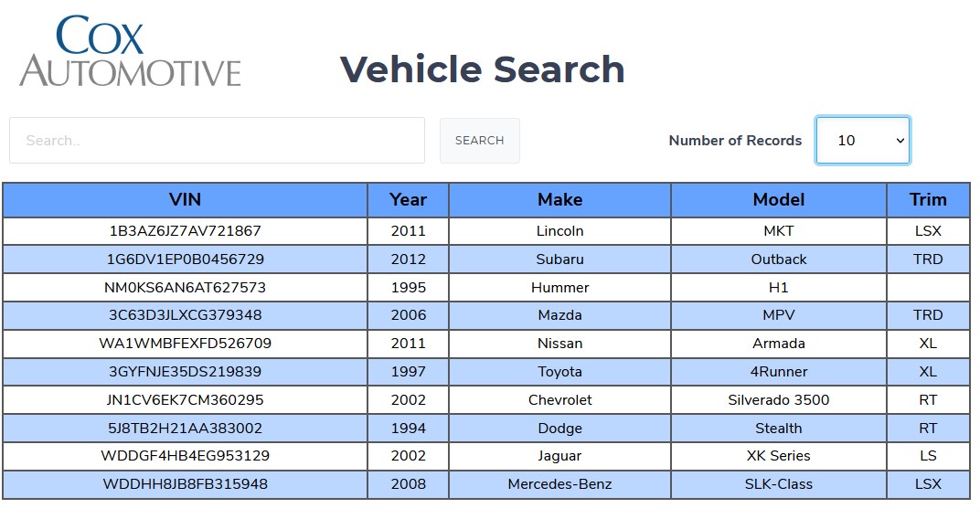The height and width of the screenshot is (519, 980).
Task: Click the Chevrolet make cell
Action: [x=560, y=399]
